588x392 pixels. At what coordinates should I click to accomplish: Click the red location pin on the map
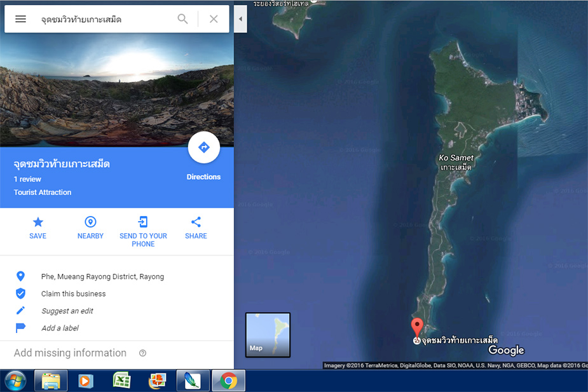(x=417, y=327)
